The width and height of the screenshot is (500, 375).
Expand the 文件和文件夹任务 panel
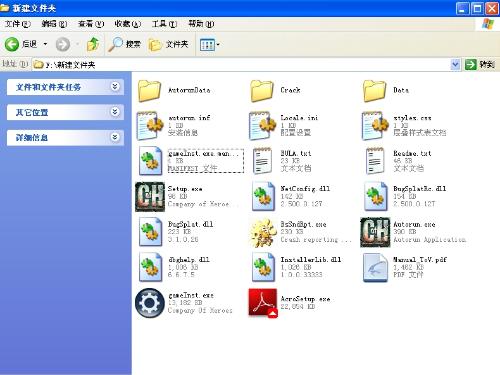click(115, 87)
